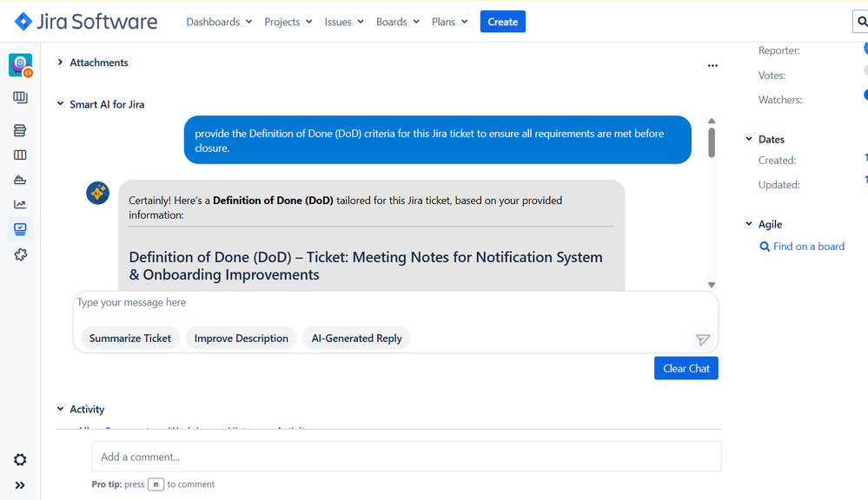Click the Clear Chat button
Screen dimensions: 868x500
686,368
